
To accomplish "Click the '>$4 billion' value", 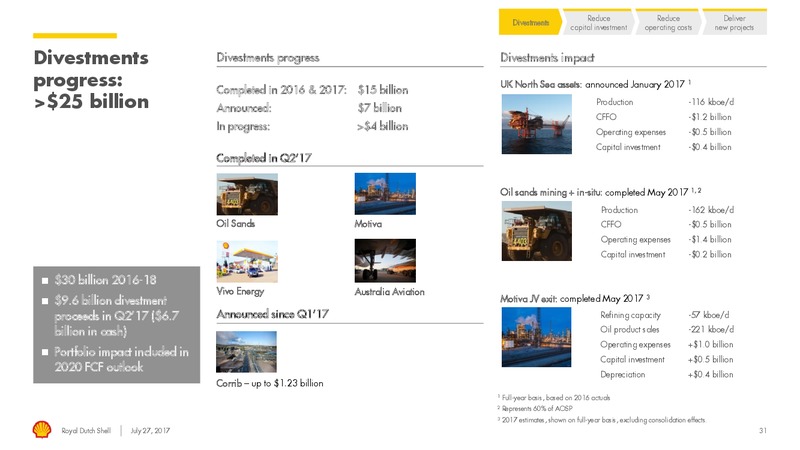I will click(x=383, y=126).
